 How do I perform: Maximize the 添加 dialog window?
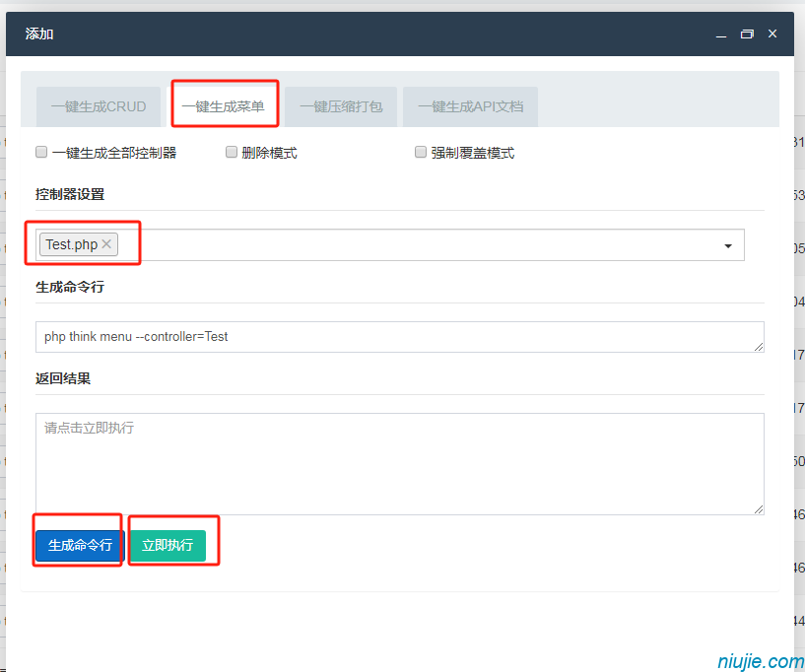(747, 34)
